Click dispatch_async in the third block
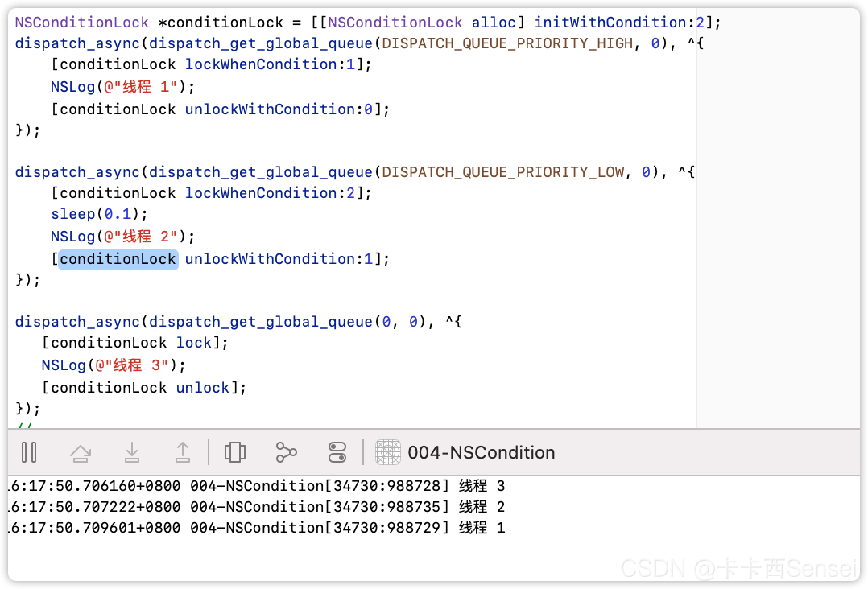 coord(77,322)
